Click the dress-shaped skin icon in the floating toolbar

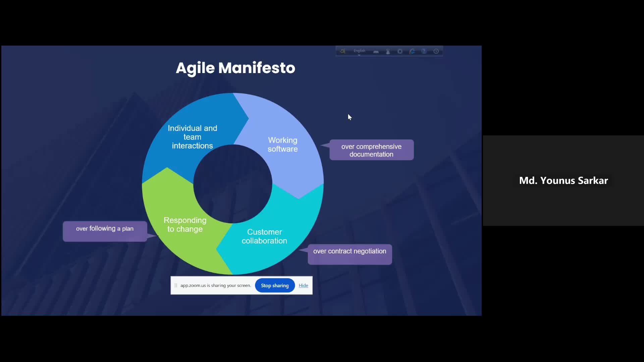coord(388,52)
